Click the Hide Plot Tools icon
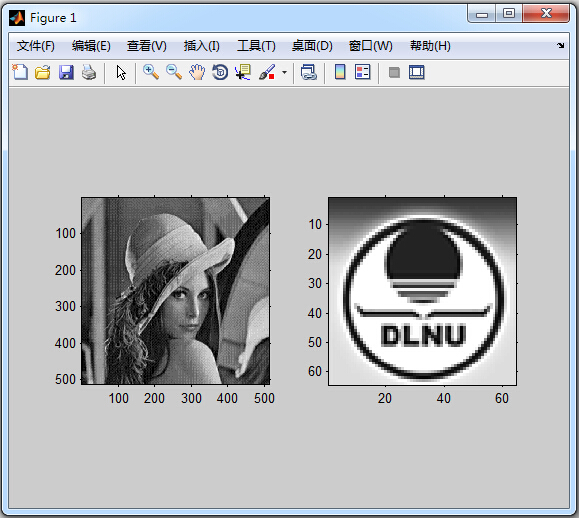Screen dimensions: 579x518 coord(394,72)
